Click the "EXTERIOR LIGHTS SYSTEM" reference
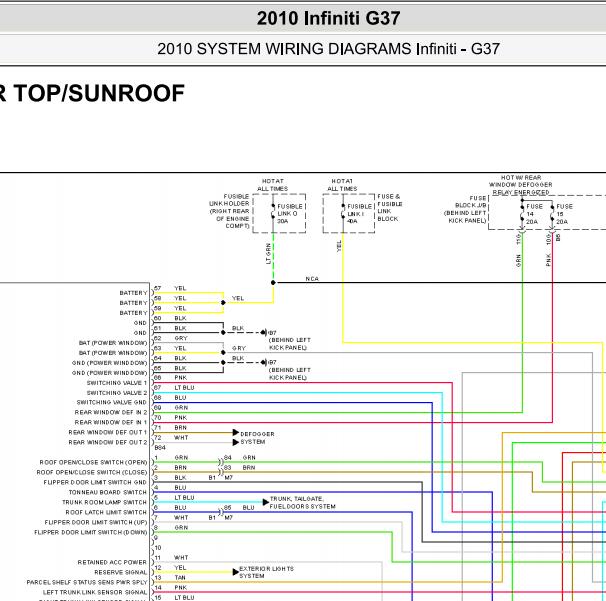This screenshot has width=606, height=601. coord(266,572)
